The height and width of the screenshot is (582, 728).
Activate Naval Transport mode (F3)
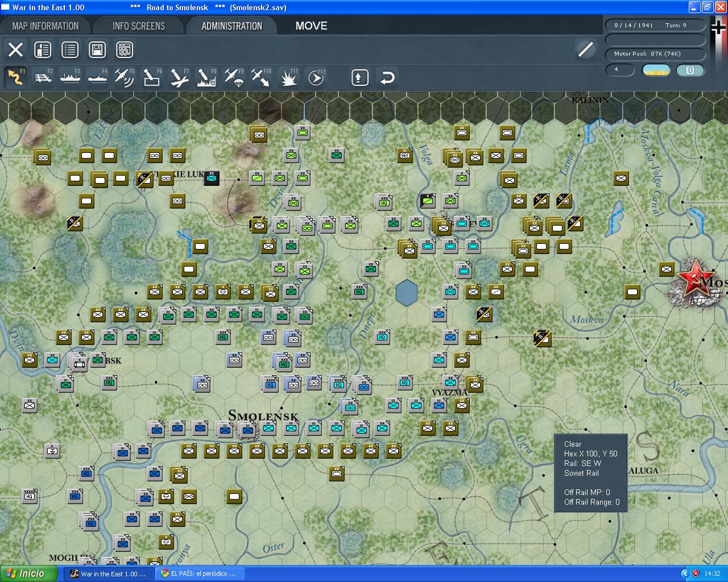pyautogui.click(x=70, y=77)
